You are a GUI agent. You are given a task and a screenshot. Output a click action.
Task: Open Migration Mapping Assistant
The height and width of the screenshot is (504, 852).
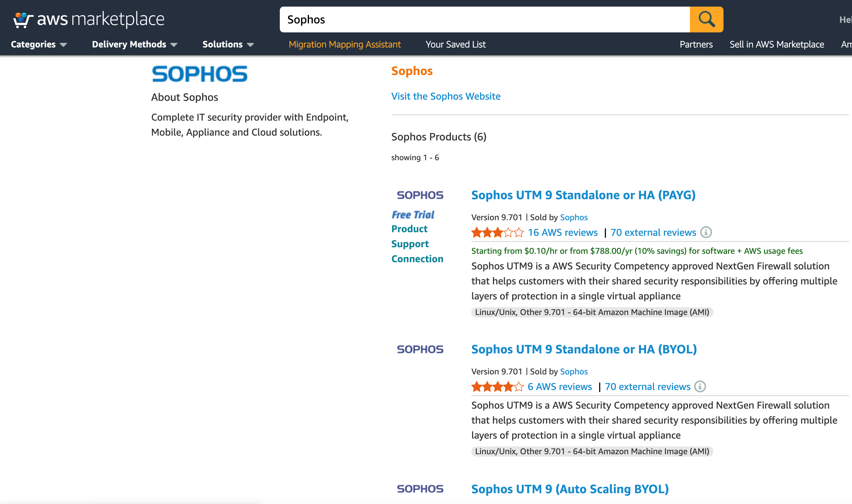coord(345,44)
